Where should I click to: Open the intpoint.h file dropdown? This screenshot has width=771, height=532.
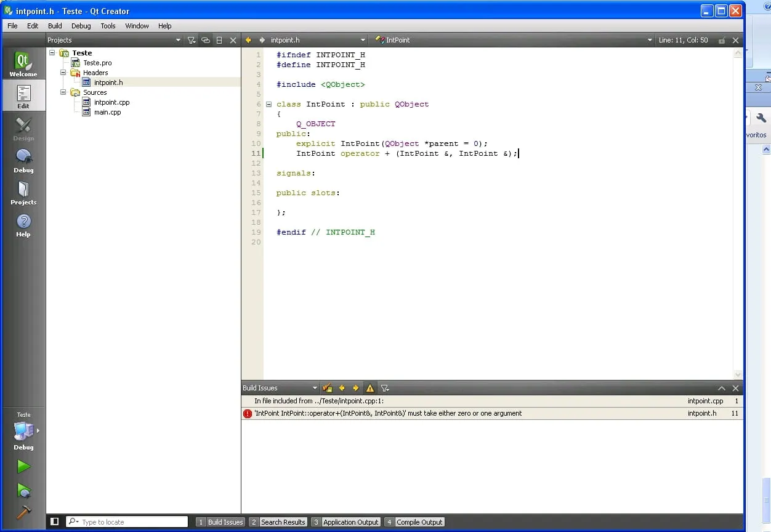click(363, 40)
